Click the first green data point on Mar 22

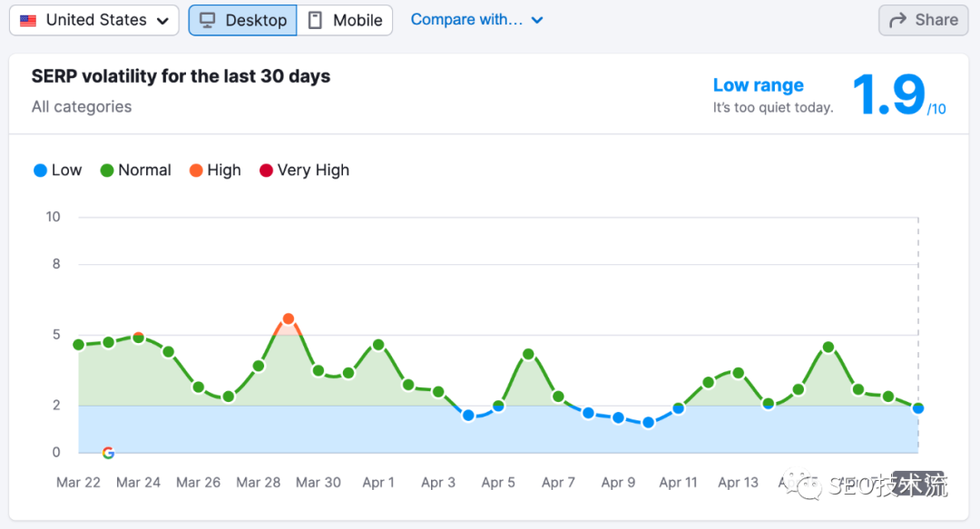pyautogui.click(x=79, y=345)
